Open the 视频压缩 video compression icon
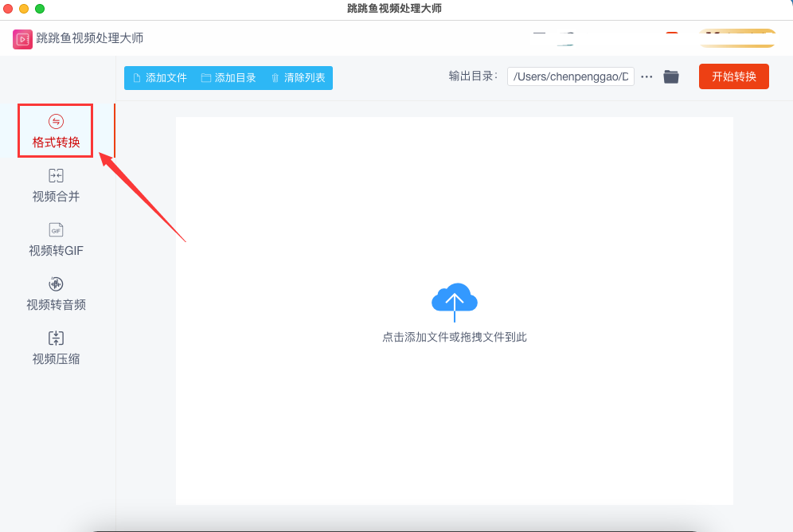This screenshot has width=793, height=532. pyautogui.click(x=56, y=338)
